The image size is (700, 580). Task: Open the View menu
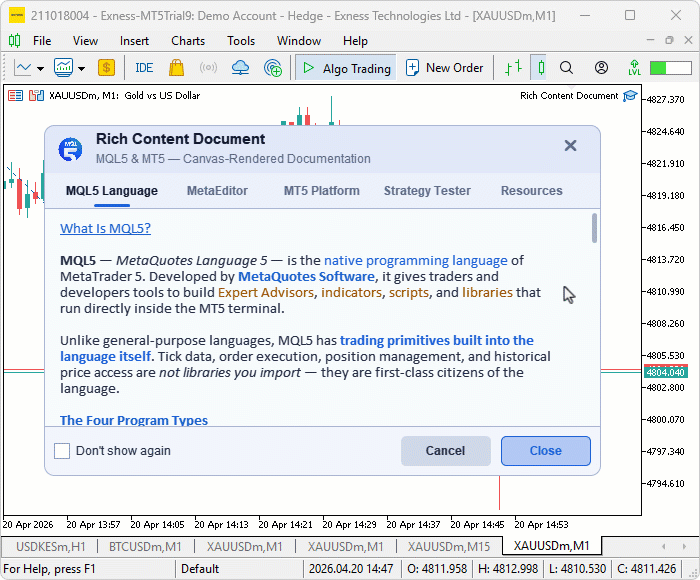click(x=85, y=41)
